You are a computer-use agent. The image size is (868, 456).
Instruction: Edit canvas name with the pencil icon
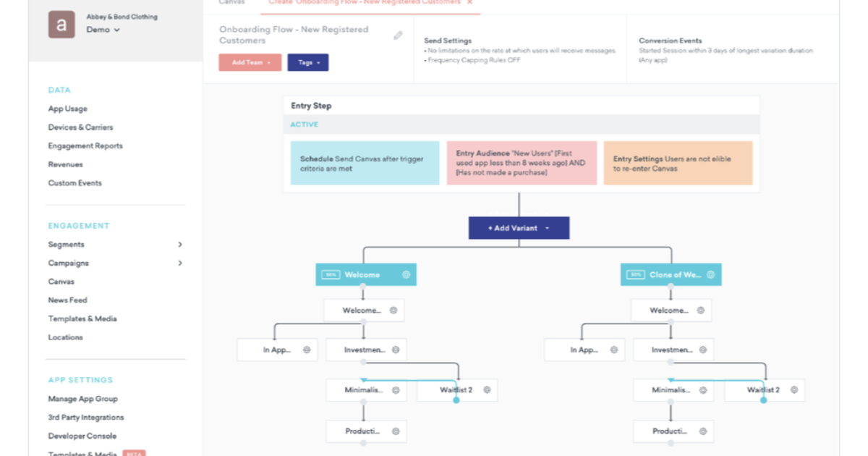point(397,34)
